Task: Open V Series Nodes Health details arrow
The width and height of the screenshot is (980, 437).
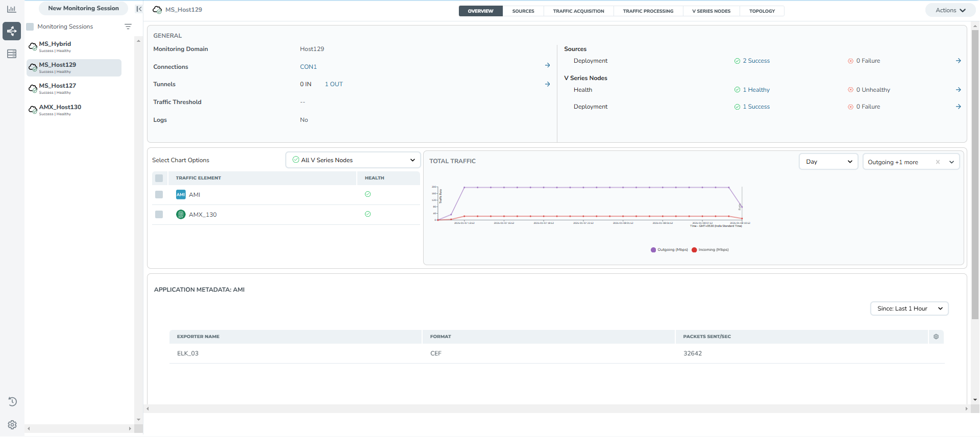Action: (x=958, y=90)
